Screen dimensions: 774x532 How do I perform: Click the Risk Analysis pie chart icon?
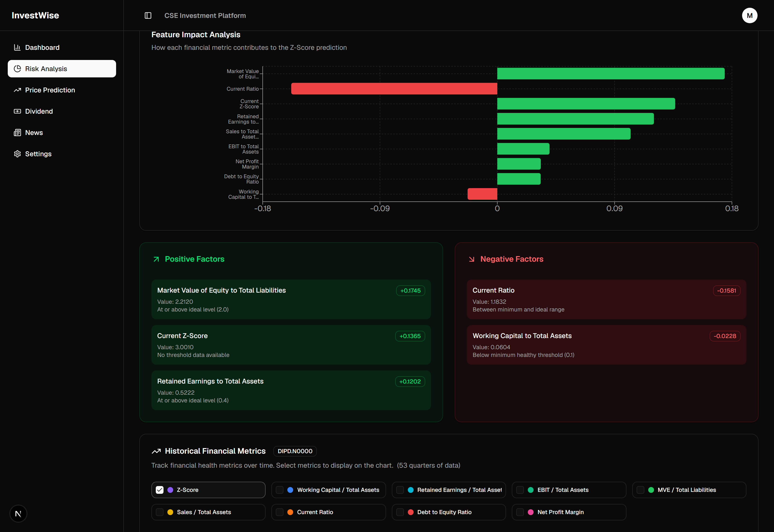click(17, 69)
